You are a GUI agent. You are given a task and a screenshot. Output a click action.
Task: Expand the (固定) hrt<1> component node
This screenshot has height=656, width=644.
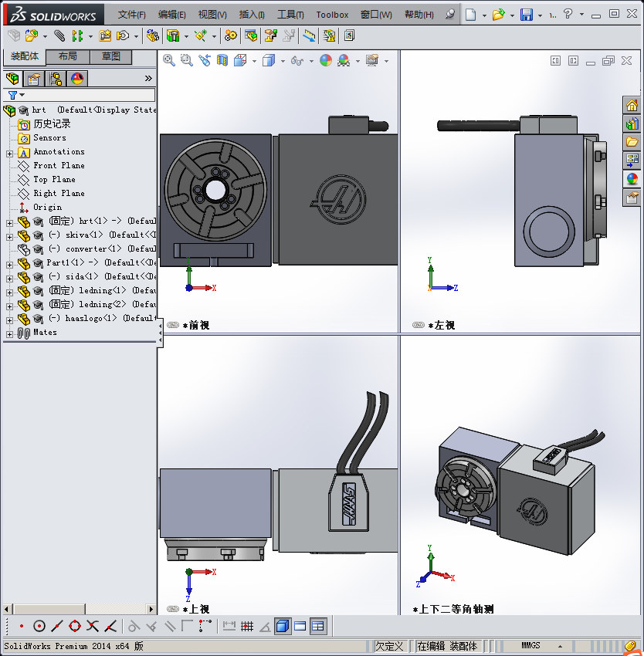click(9, 223)
